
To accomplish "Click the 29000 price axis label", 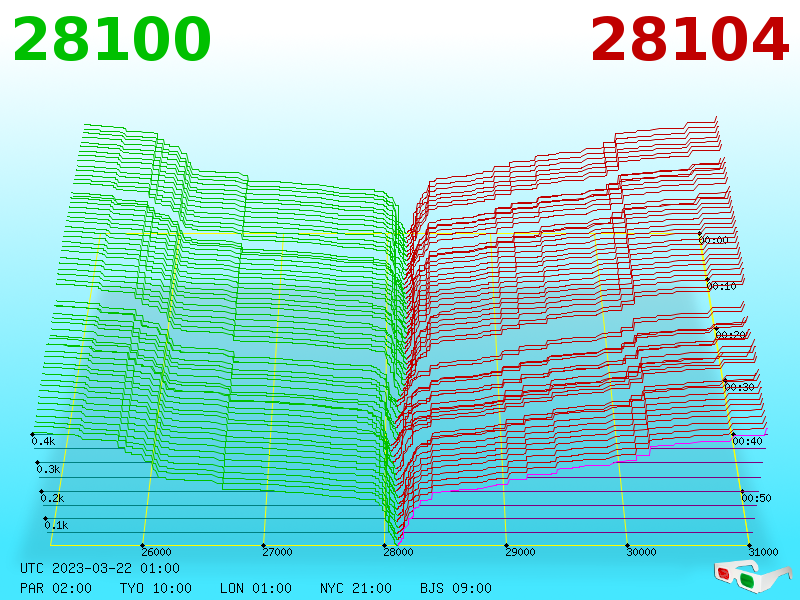I will [x=520, y=552].
